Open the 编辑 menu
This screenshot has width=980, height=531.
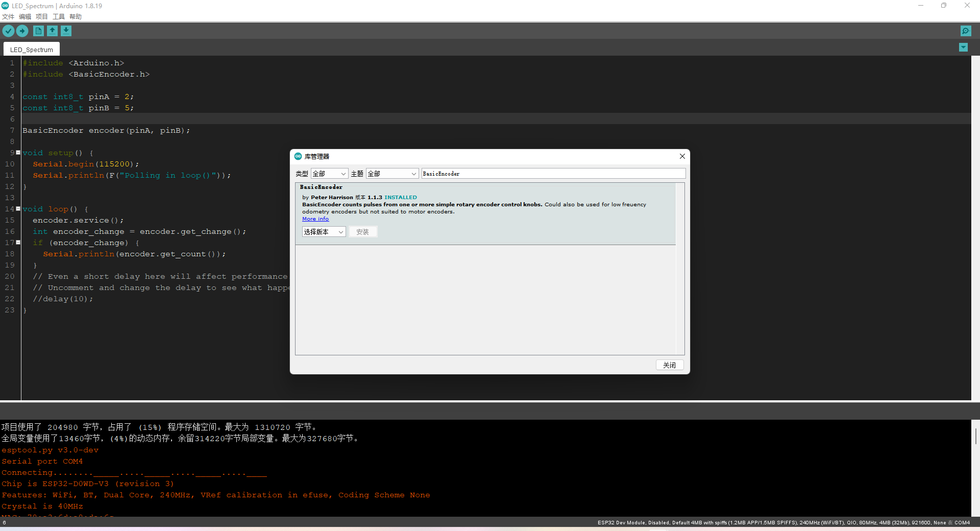25,16
